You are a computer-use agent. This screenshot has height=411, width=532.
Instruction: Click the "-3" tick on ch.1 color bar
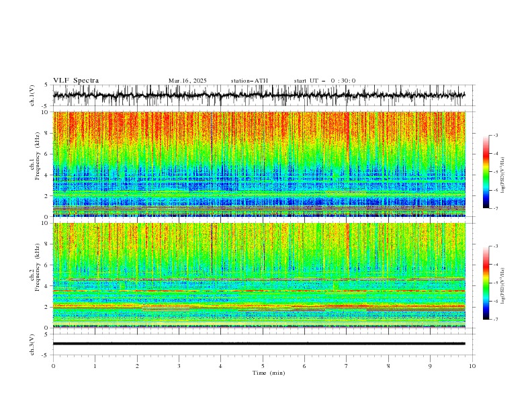(496, 135)
